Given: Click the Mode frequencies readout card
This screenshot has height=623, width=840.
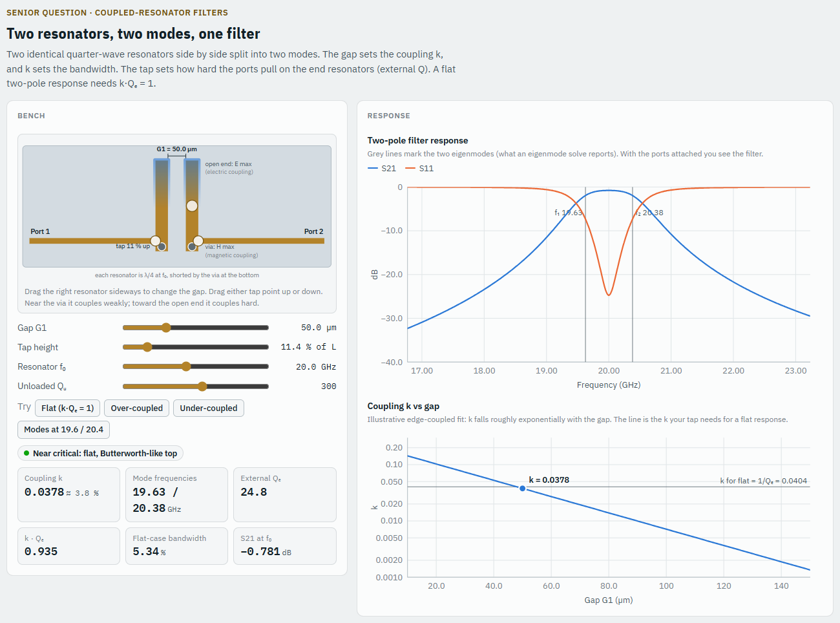Looking at the screenshot, I should pos(176,494).
